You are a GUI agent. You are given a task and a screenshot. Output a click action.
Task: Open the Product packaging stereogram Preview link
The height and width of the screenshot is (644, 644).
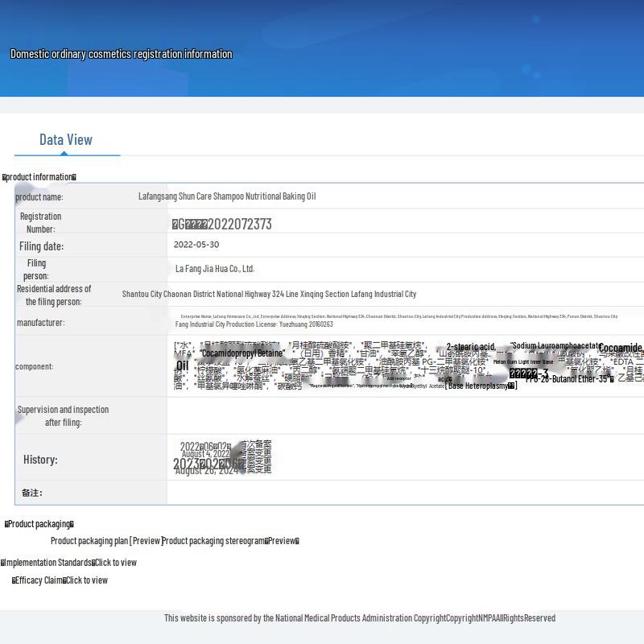pos(282,541)
